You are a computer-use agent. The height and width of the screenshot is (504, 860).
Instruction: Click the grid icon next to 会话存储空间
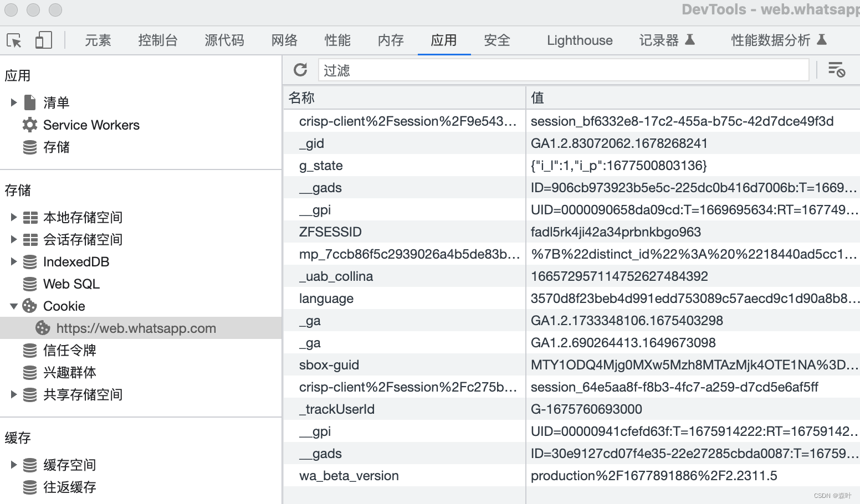tap(30, 239)
